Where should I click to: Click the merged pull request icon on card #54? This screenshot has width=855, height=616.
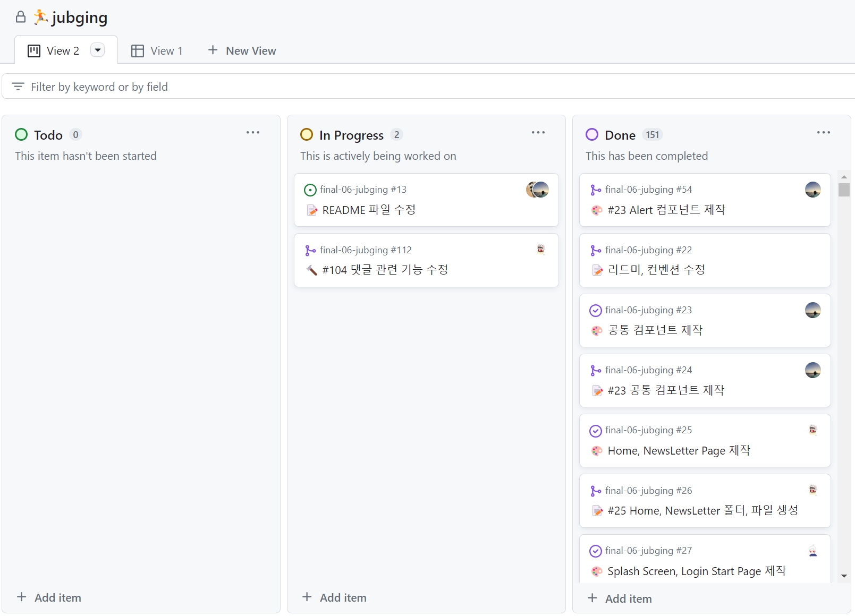pyautogui.click(x=596, y=189)
